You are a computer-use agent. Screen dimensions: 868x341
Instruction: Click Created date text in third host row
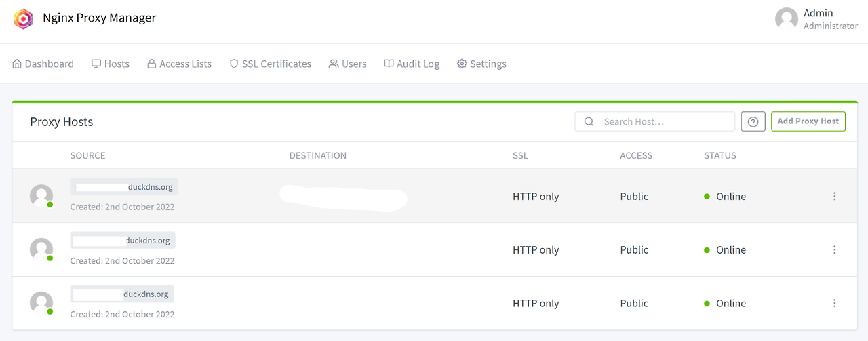click(122, 314)
